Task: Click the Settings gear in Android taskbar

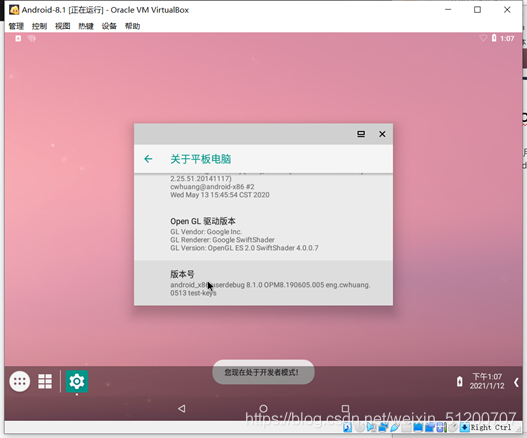Action: pos(77,381)
